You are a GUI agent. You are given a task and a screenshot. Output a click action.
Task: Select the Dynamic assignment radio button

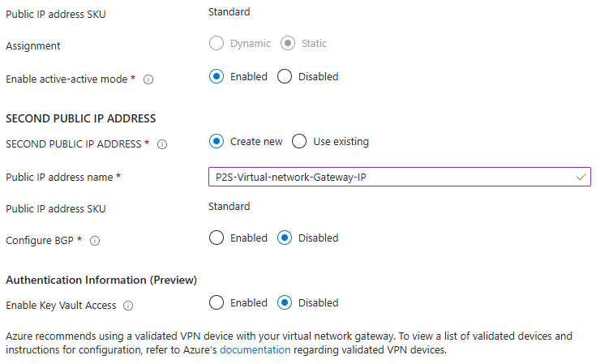pyautogui.click(x=217, y=43)
